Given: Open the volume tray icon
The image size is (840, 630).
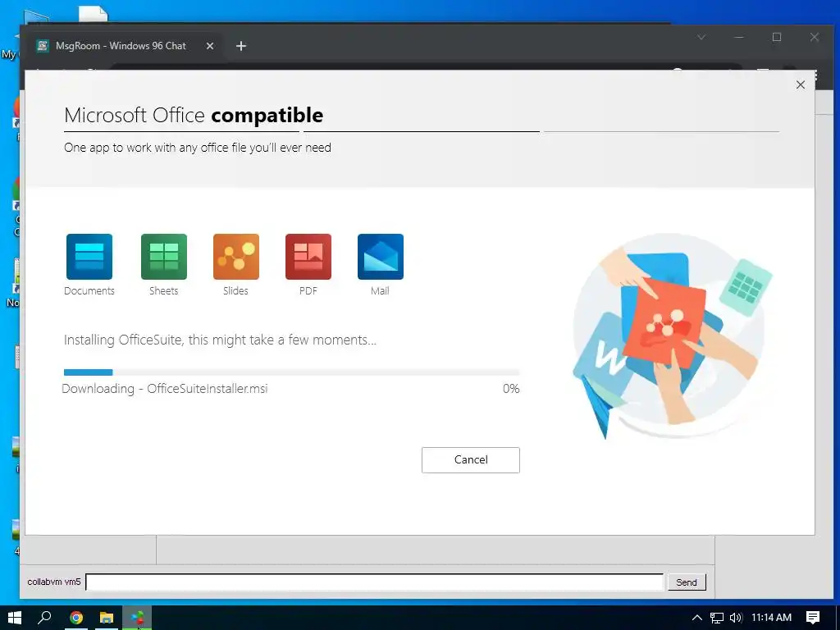Looking at the screenshot, I should pos(736,618).
